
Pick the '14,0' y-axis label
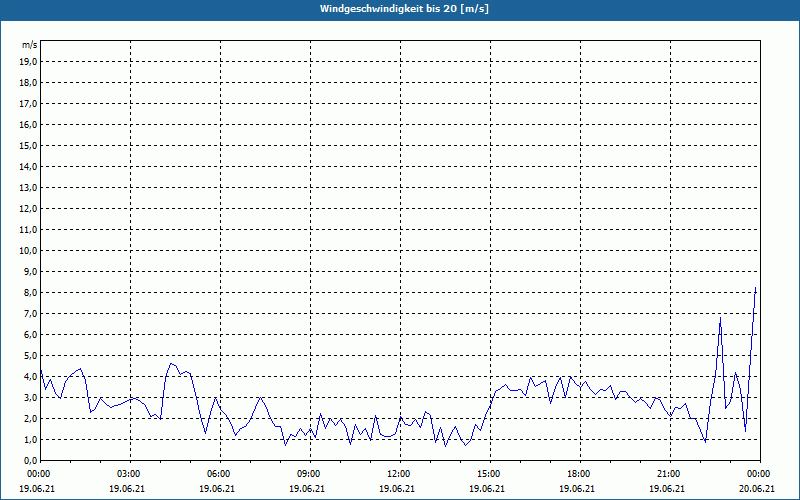pyautogui.click(x=29, y=166)
